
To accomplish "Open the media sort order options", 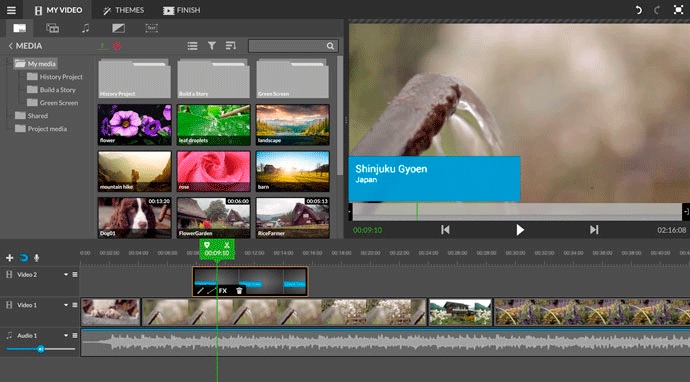I will (x=231, y=46).
